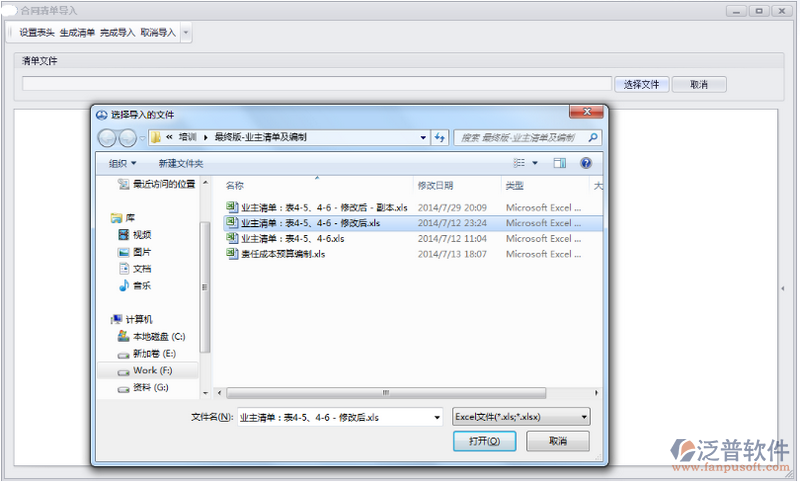Click the Back navigation arrow in file dialog

(x=107, y=137)
